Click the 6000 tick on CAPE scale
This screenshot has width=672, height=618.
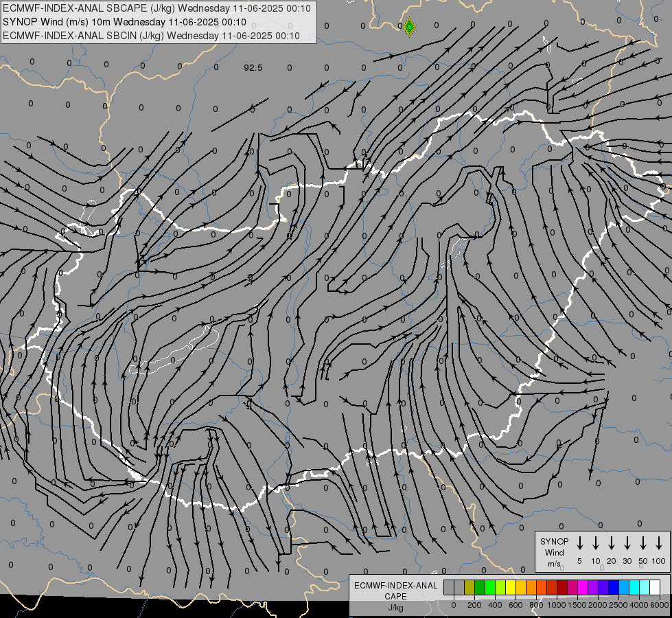660,605
